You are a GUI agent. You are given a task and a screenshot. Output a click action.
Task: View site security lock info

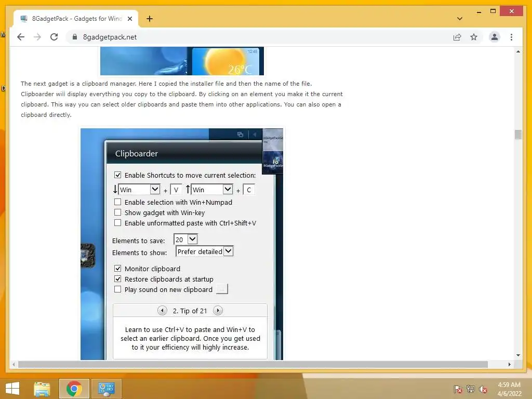coord(75,37)
